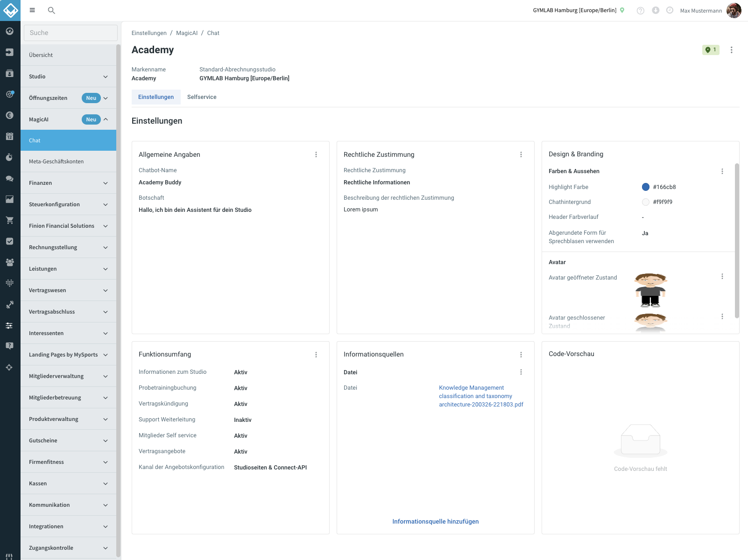The height and width of the screenshot is (560, 748).
Task: Open the check-in arrow icon in sidebar
Action: coord(9,52)
